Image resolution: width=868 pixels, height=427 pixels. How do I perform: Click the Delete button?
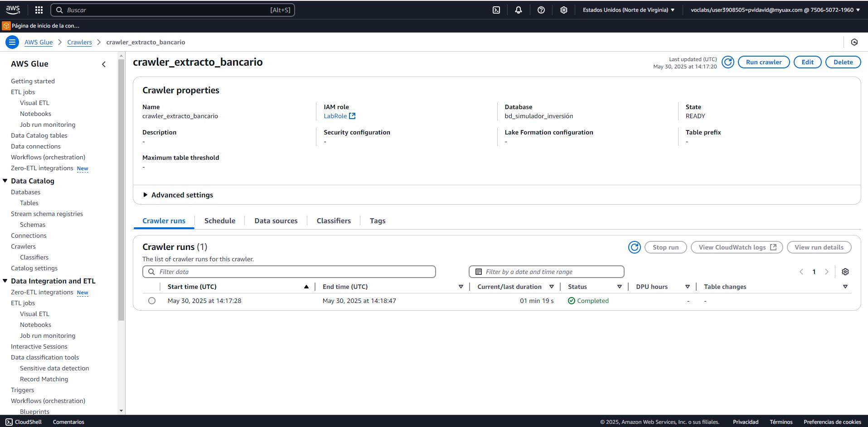[x=843, y=62]
